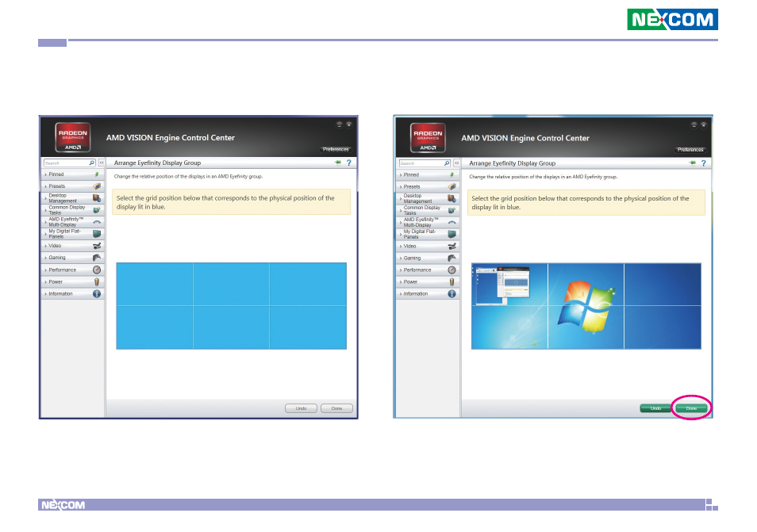Click the Preferences button in the left window
757x532 pixels.
(336, 150)
